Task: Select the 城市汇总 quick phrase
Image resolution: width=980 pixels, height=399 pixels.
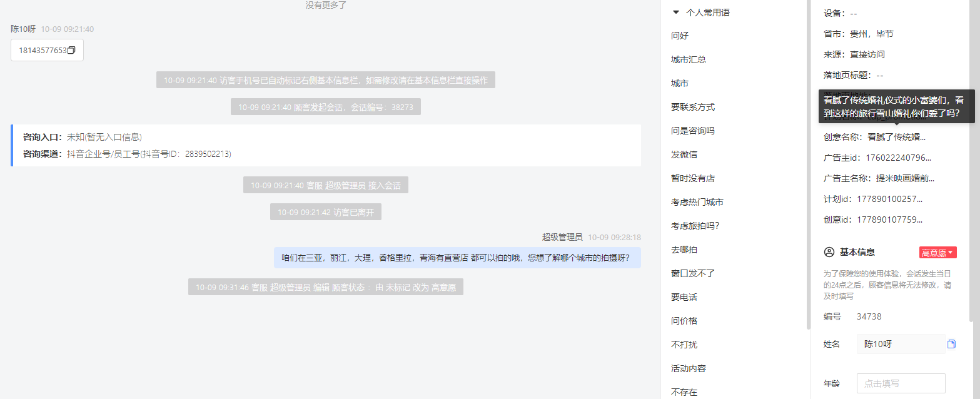Action: (x=689, y=59)
